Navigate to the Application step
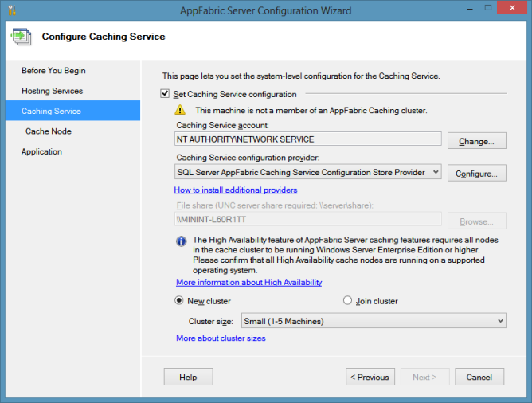This screenshot has width=532, height=403. click(41, 151)
